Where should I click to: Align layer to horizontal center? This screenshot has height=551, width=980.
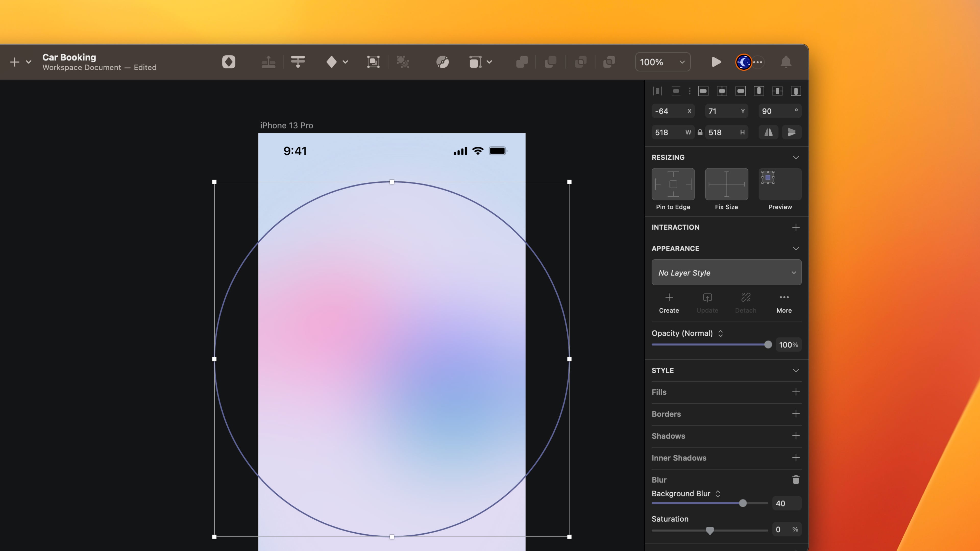click(722, 91)
